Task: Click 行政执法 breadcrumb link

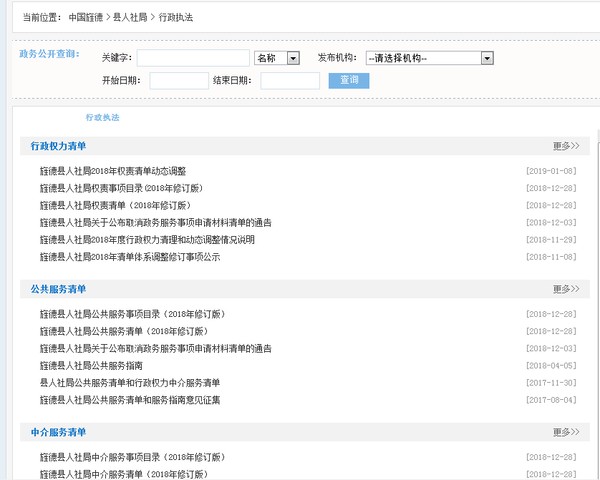Action: (176, 17)
